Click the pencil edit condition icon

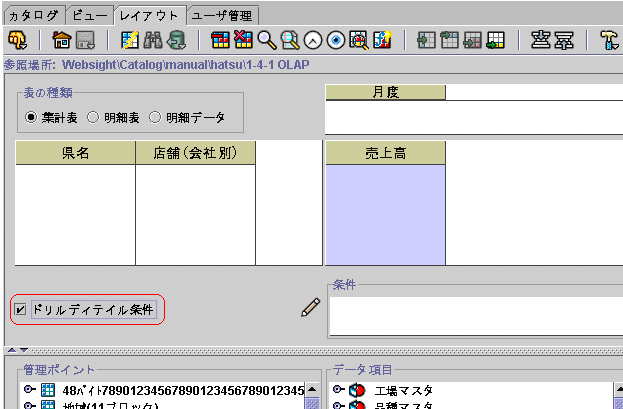point(311,309)
